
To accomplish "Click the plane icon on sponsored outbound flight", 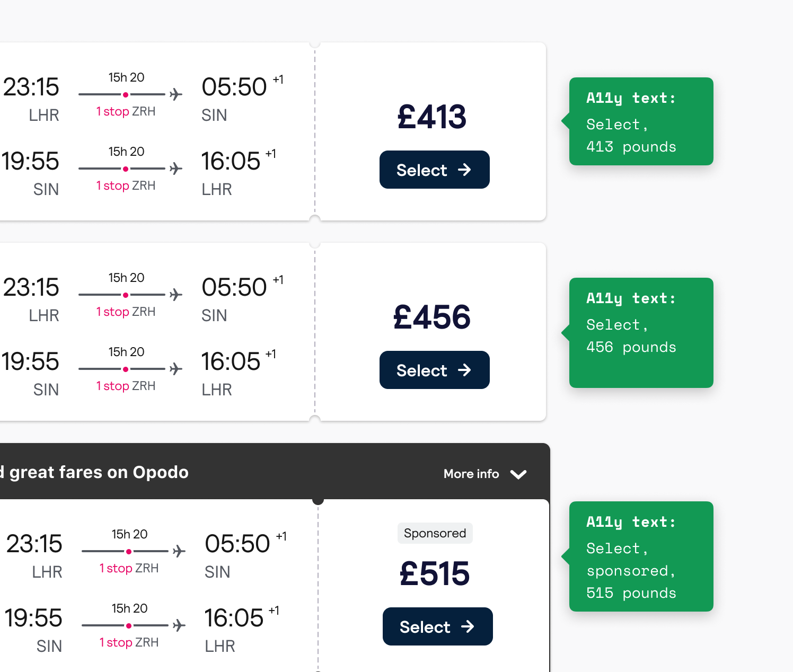I will [x=179, y=551].
